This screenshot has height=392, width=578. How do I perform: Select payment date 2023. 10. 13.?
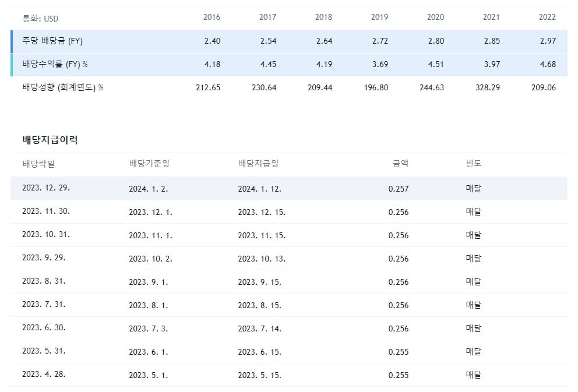click(262, 259)
